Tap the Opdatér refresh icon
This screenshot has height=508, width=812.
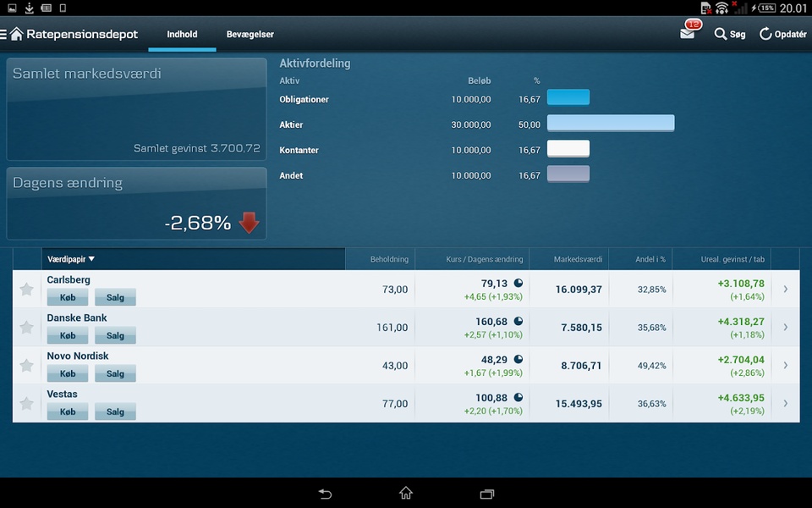coord(765,34)
